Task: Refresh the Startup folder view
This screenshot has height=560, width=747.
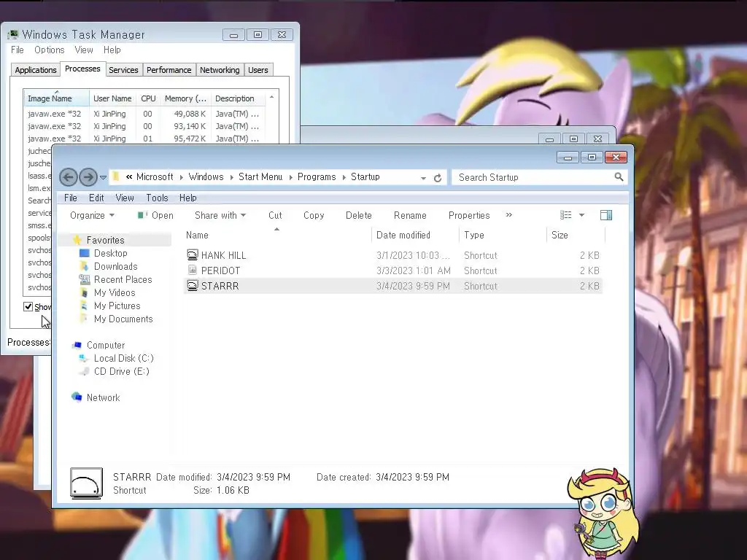Action: coord(438,178)
